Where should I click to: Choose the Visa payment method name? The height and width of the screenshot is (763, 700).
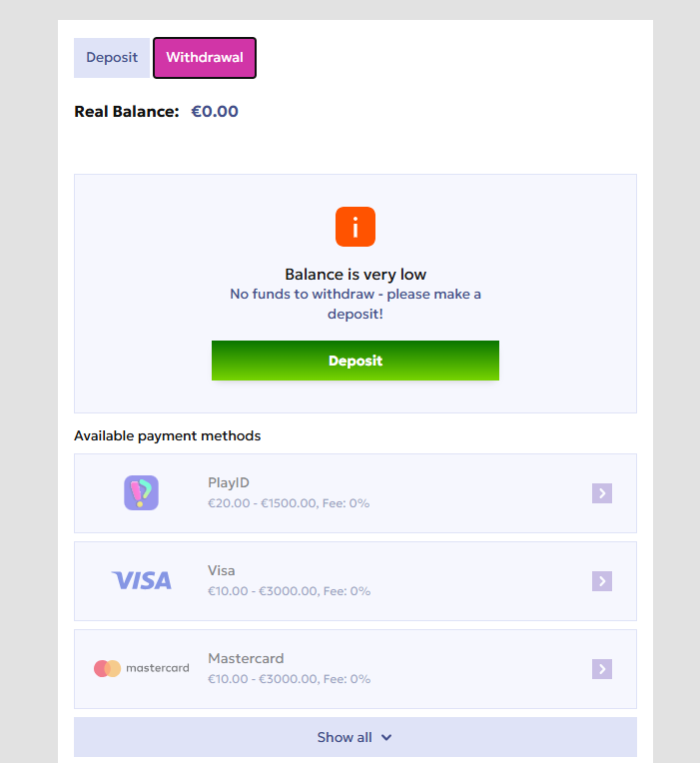tap(222, 571)
